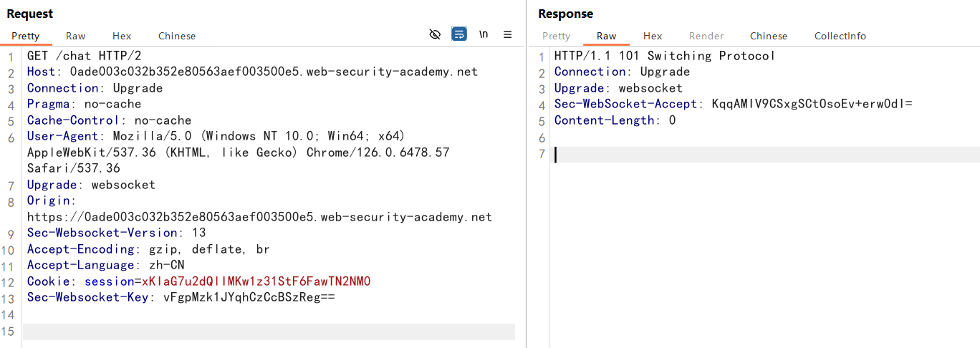Toggle the hide non-essential headers eye icon
Screen dimensions: 980x348
point(435,34)
